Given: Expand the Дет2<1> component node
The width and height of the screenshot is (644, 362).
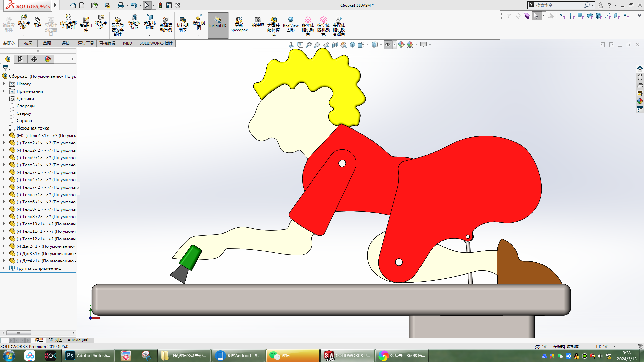Looking at the screenshot, I should click(x=4, y=246).
